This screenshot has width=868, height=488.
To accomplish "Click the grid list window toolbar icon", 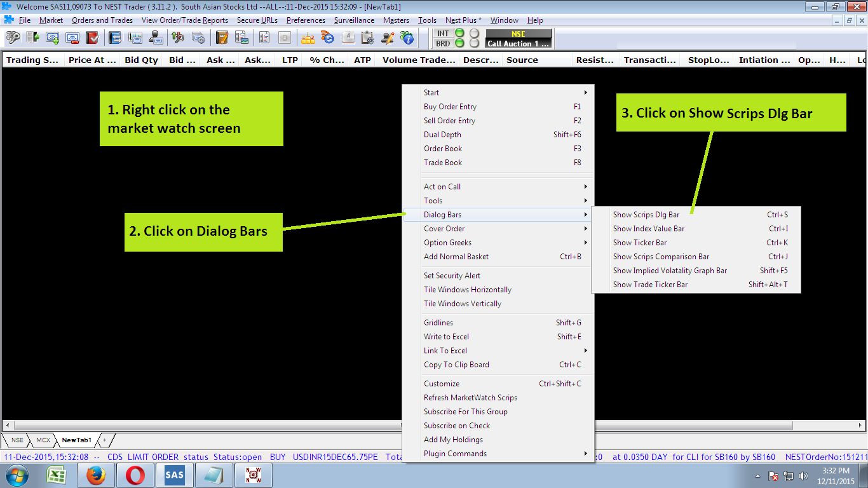I will 135,38.
